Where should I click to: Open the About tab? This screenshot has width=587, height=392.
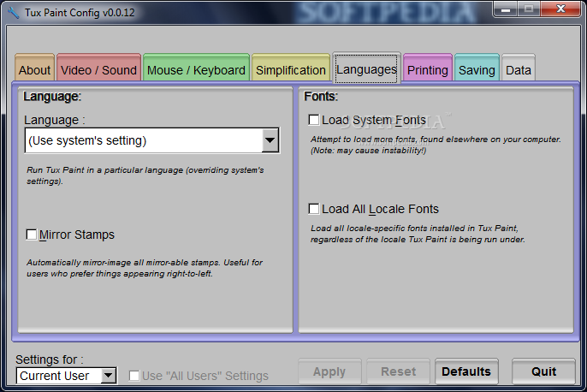click(35, 68)
